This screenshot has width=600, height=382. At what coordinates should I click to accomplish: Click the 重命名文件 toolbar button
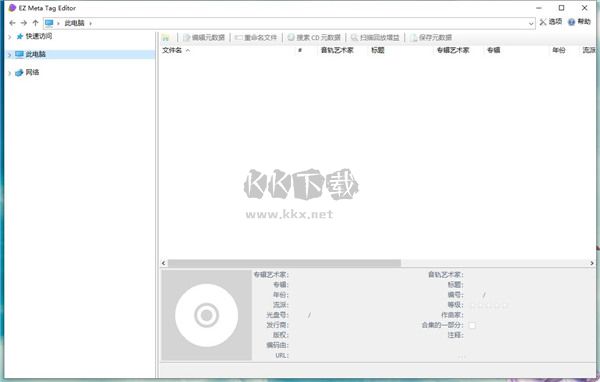coord(256,38)
